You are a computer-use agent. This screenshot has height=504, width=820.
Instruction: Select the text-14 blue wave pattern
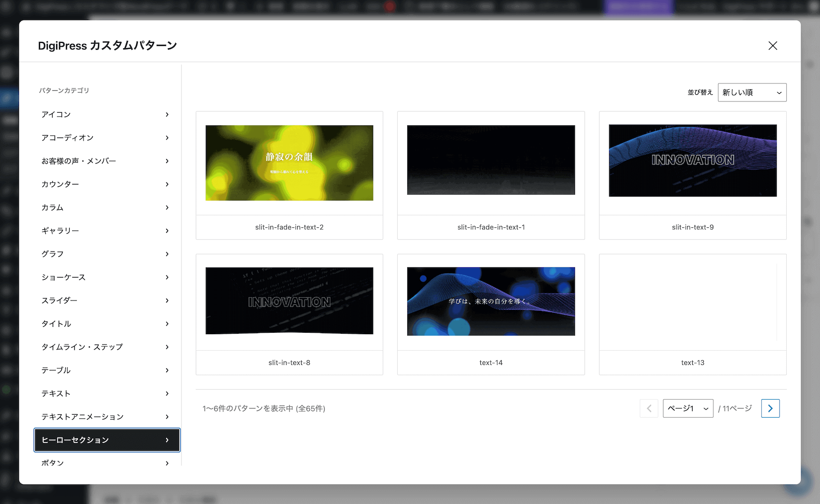[x=491, y=302]
